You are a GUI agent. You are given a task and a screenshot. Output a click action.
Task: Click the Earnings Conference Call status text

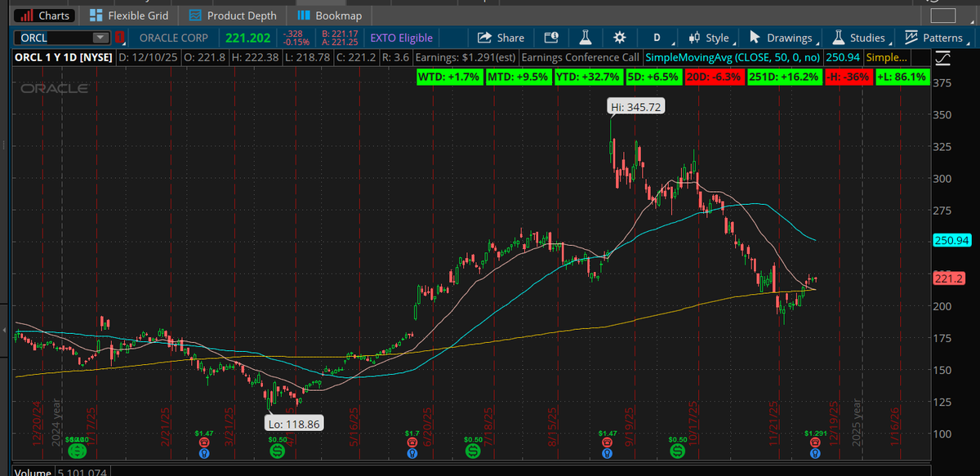(580, 58)
